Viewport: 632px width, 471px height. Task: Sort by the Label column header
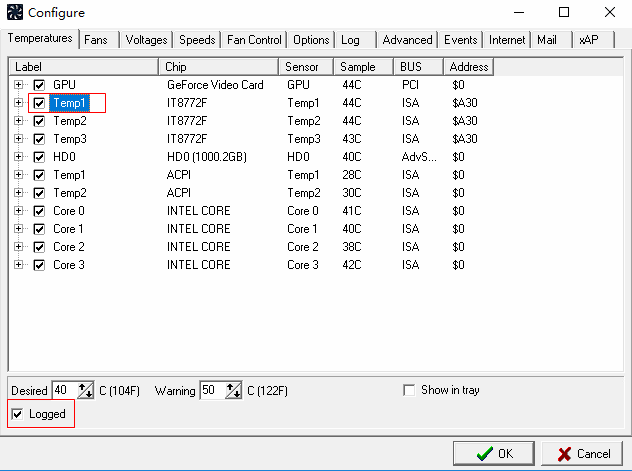coord(83,66)
